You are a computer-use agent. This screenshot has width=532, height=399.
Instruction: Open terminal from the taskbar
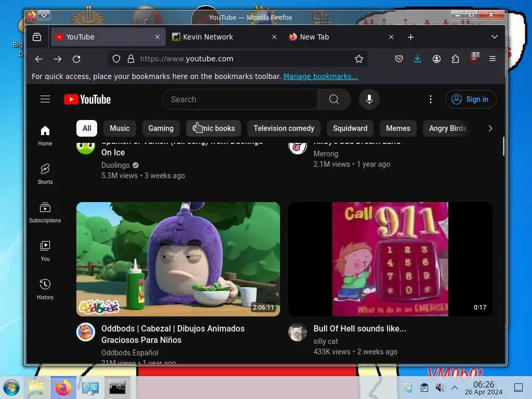click(x=117, y=388)
